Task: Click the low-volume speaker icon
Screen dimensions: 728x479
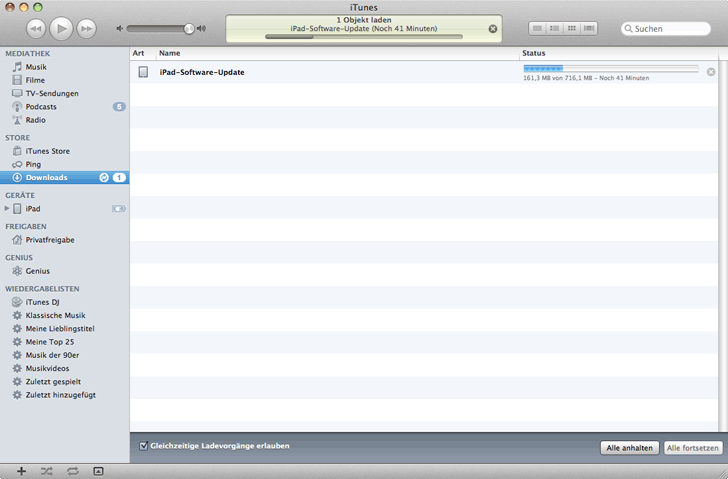Action: click(119, 29)
